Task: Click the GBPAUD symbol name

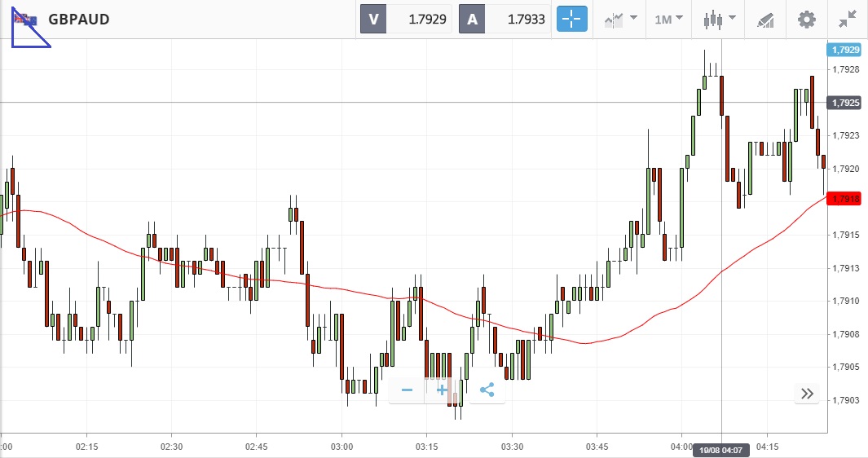Action: point(79,19)
